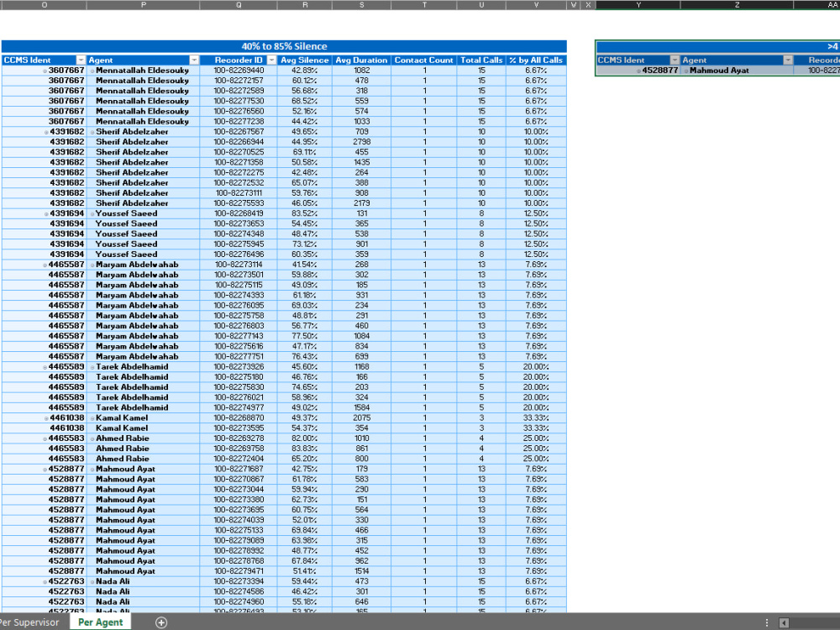Select Avg Duration cell showing 2798
840x630 pixels.
361,142
